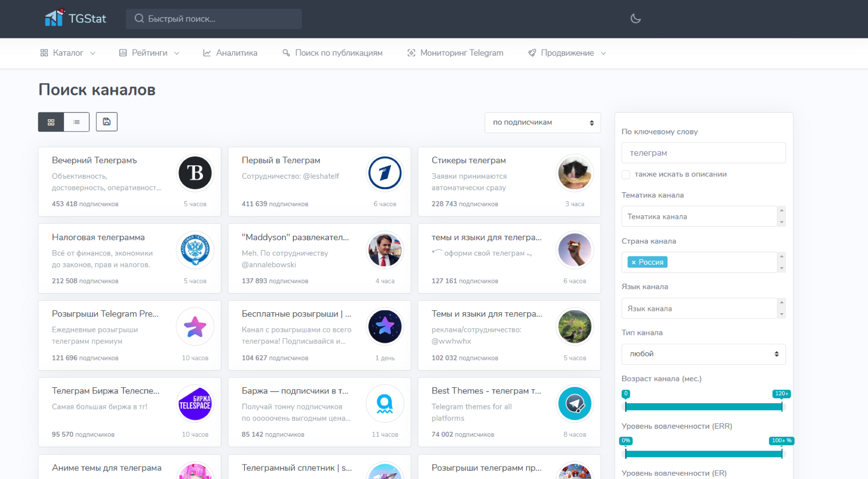Click the quick search magnifier icon
This screenshot has height=479, width=868.
[139, 19]
